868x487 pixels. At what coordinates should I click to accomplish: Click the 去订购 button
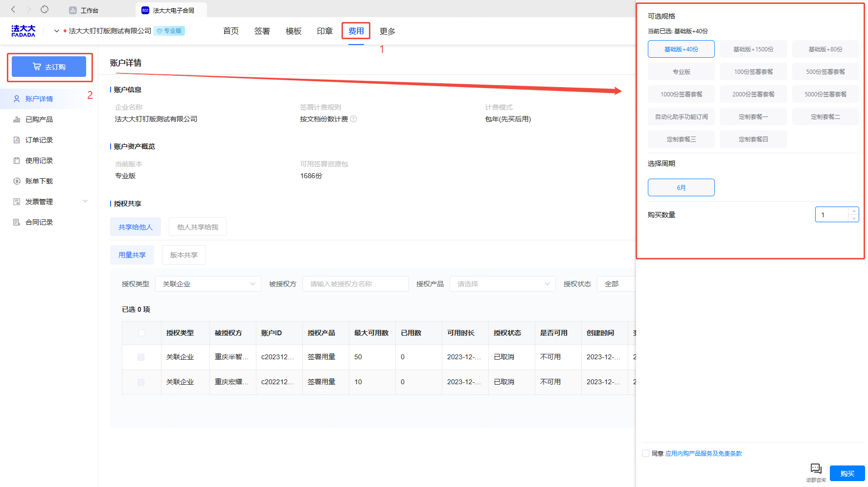(x=49, y=67)
